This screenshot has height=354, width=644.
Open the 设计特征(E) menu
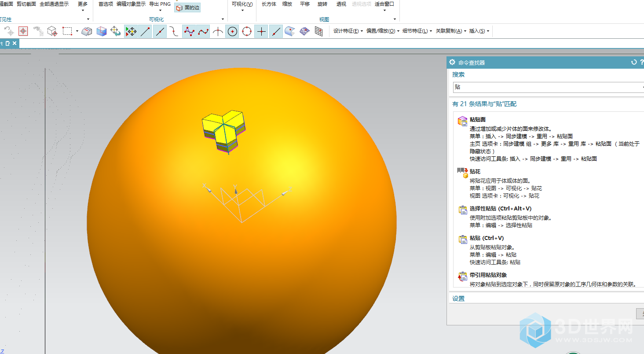348,31
